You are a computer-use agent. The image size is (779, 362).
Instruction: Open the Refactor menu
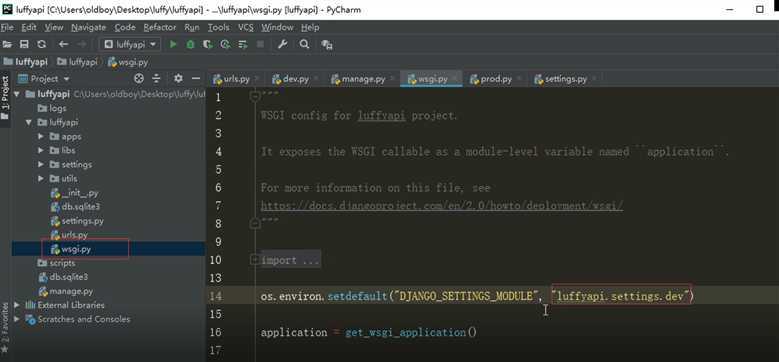160,27
